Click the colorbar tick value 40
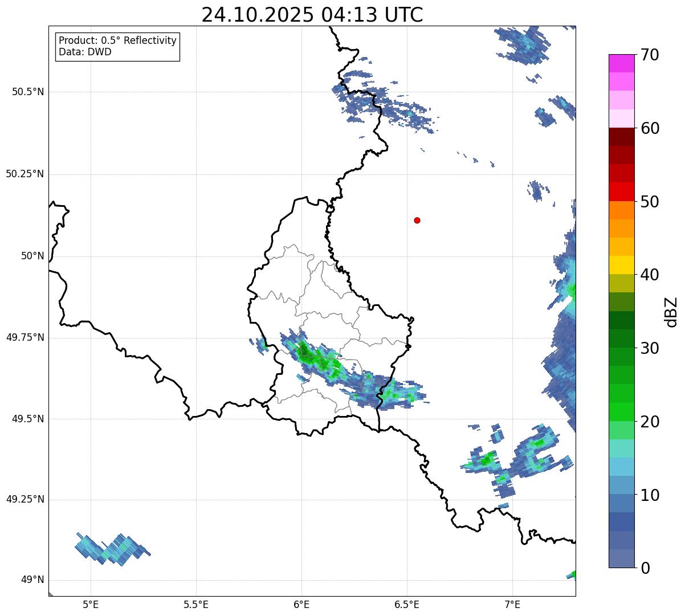 tap(650, 275)
